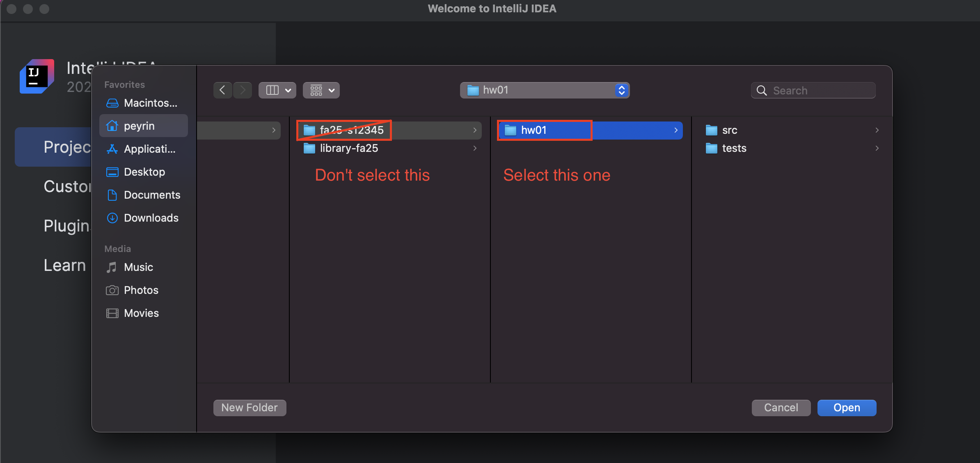Click the New Folder button
Viewport: 980px width, 463px height.
[x=250, y=408]
